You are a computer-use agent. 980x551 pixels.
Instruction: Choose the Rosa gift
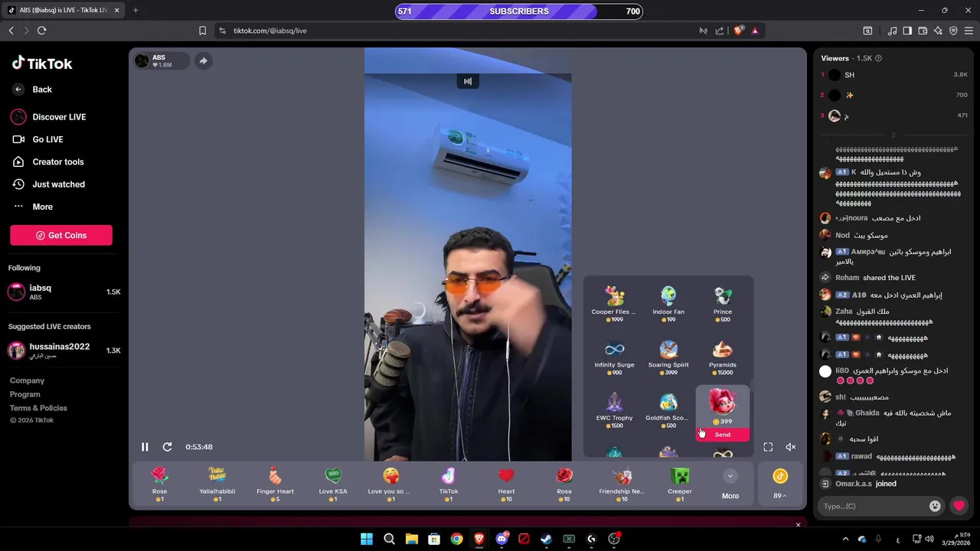(564, 484)
